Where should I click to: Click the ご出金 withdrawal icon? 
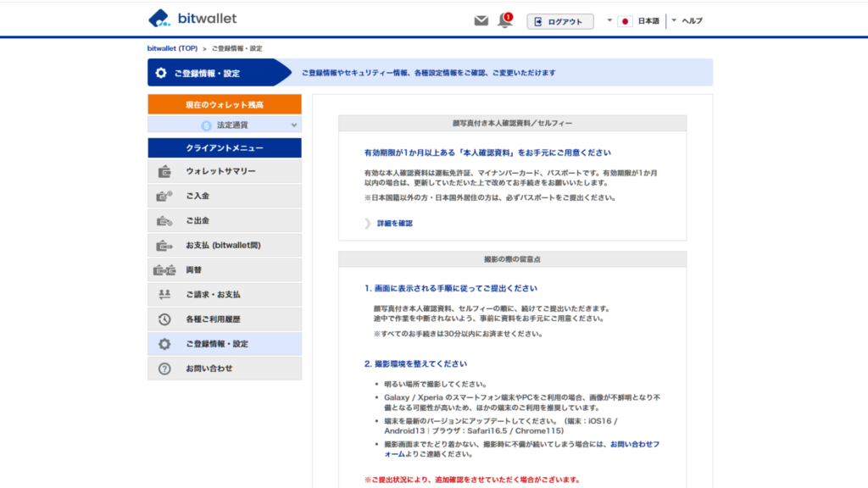pyautogui.click(x=164, y=221)
